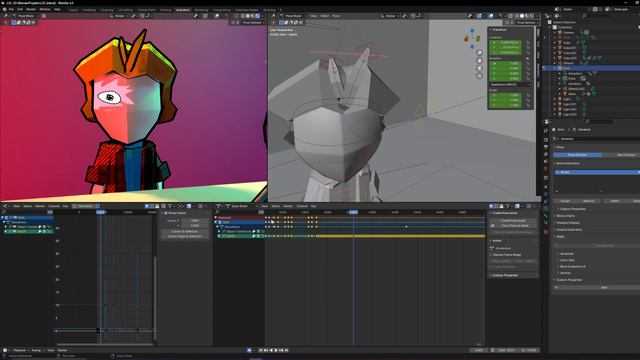Open the File menu

click(x=11, y=9)
